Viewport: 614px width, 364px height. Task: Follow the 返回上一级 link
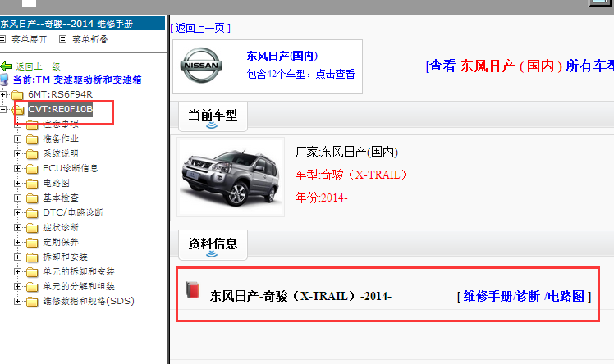click(x=38, y=66)
